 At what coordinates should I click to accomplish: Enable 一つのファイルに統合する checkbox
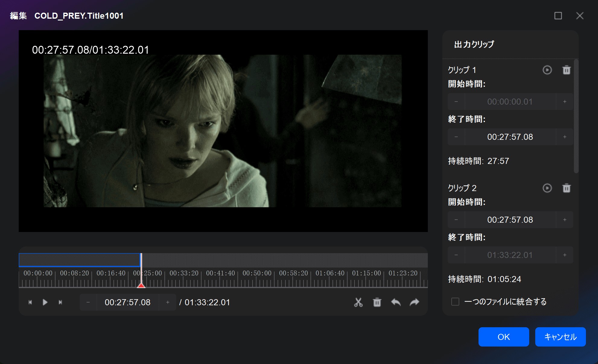coord(455,302)
